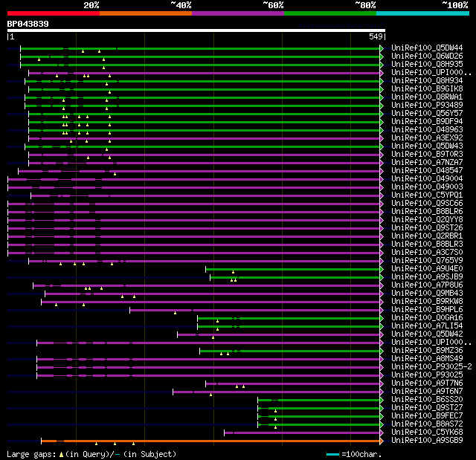
Task: Click the BP043839 query name label
Action: (28, 24)
